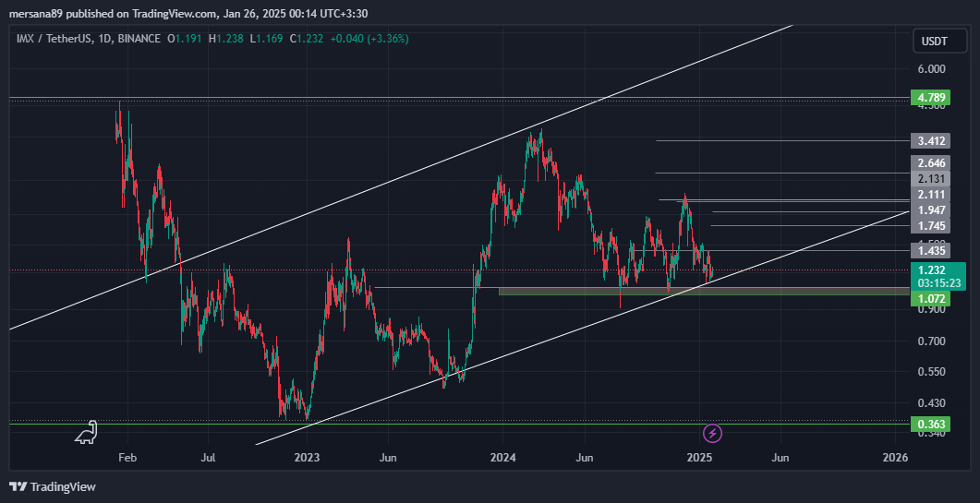Click the 2023 label on time axis
The width and height of the screenshot is (980, 503).
tap(307, 458)
